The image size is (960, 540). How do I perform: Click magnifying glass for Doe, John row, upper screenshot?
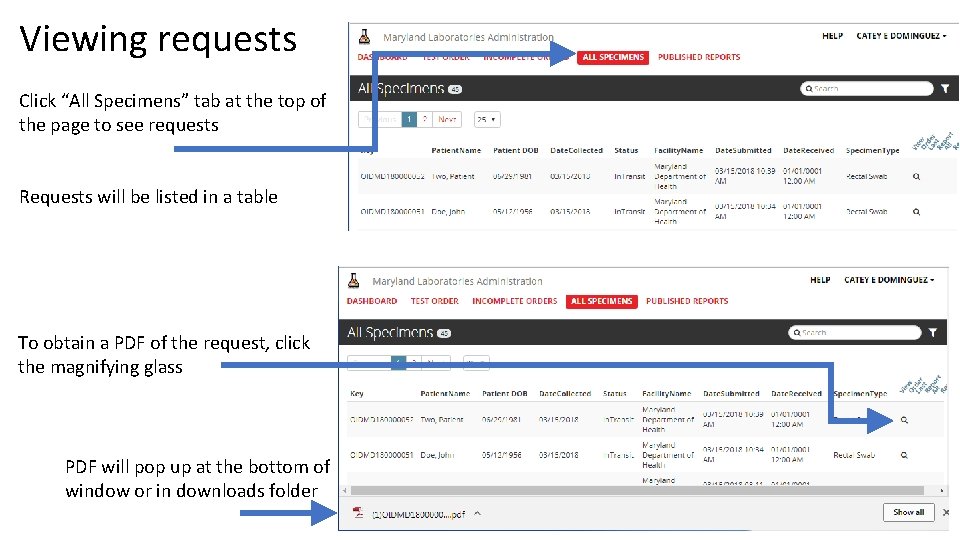[917, 212]
